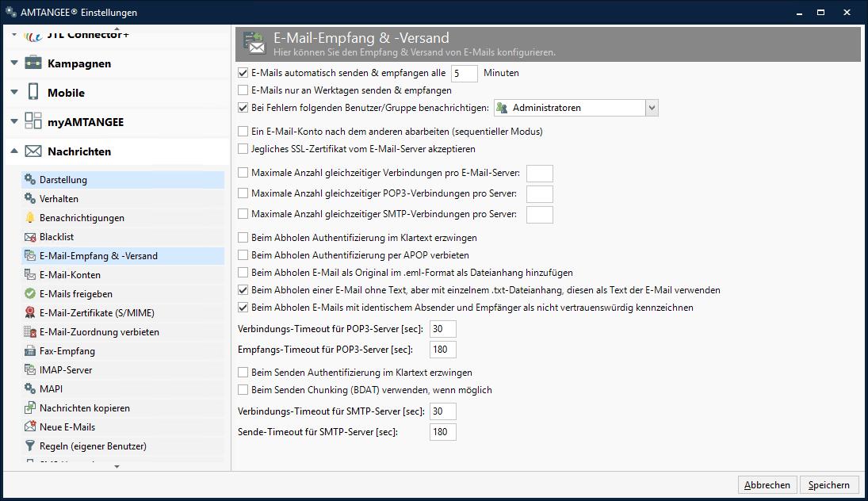
Task: Click the Nachrichten envelope icon
Action: coord(33,151)
